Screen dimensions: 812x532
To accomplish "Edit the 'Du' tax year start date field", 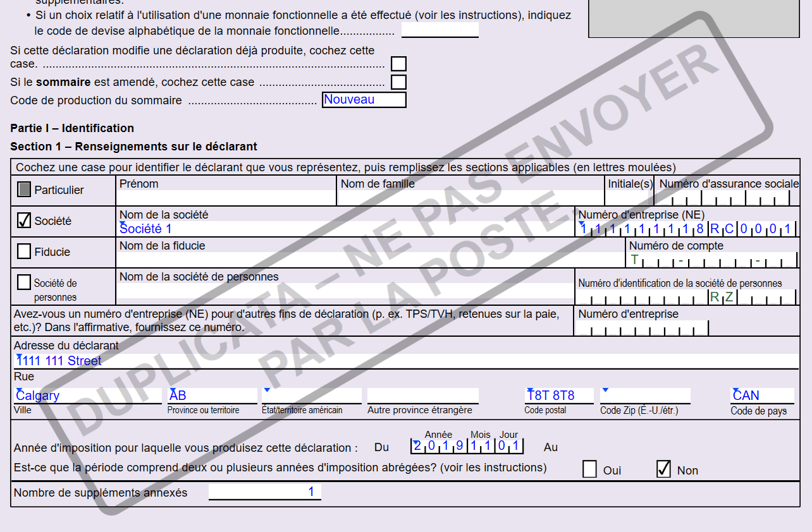I will tap(467, 446).
